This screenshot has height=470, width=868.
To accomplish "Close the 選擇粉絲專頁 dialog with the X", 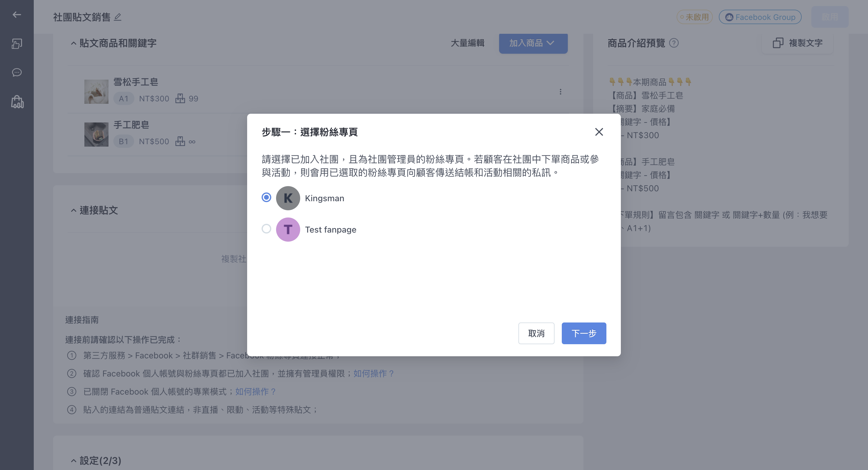I will tap(599, 132).
